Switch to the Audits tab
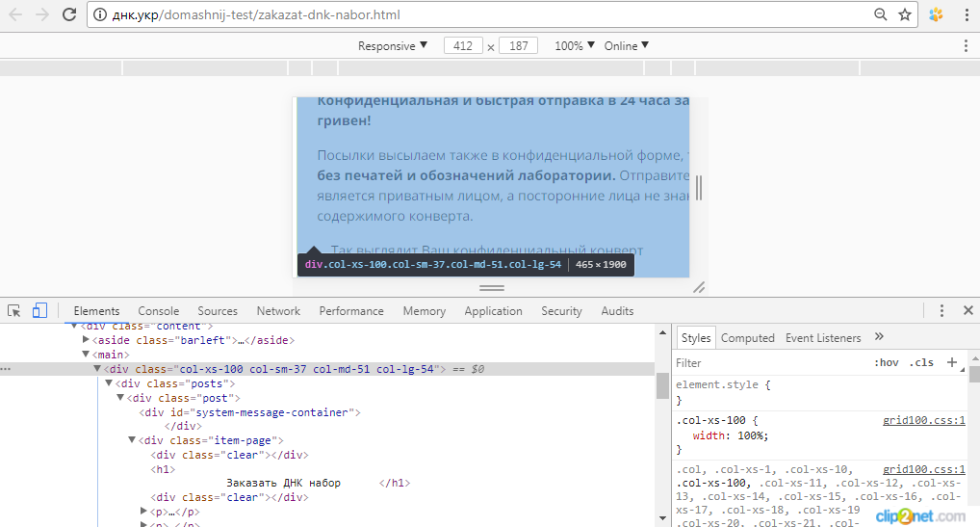 tap(617, 310)
